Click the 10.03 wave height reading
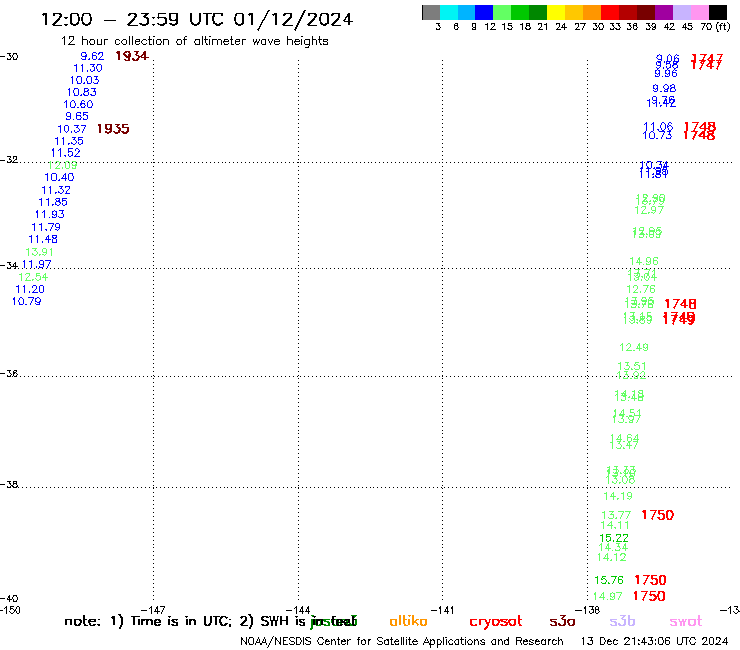Screen dimensions: 740x650 pos(84,80)
